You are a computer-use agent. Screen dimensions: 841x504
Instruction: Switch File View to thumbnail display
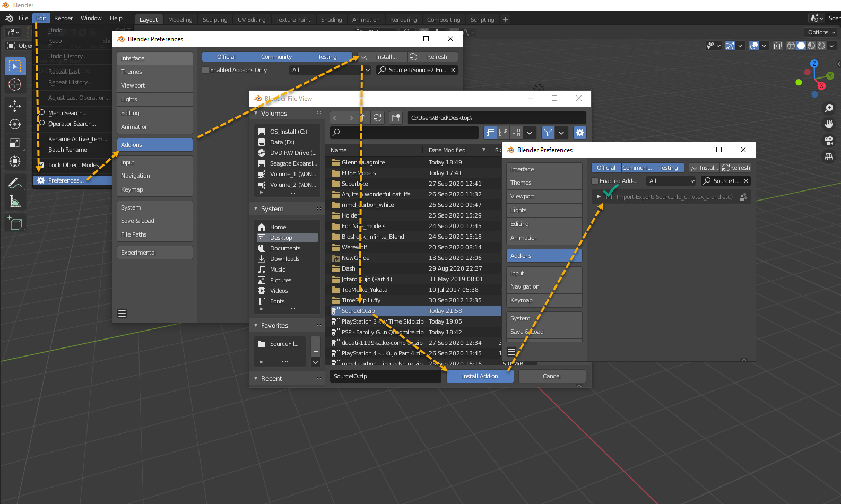tap(516, 133)
